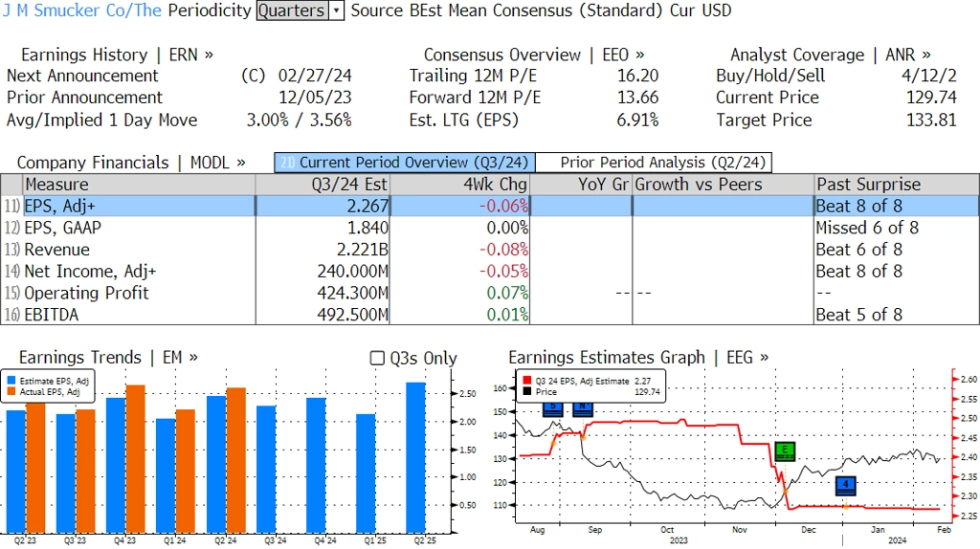980x549 pixels.
Task: Open the Periodicity Quarters dropdown arrow
Action: 337,11
